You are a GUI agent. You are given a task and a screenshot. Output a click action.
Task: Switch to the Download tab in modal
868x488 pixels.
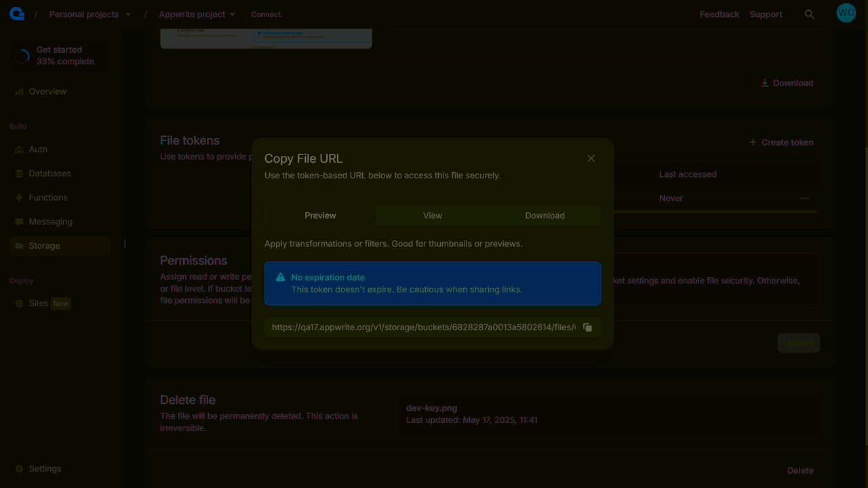tap(545, 215)
